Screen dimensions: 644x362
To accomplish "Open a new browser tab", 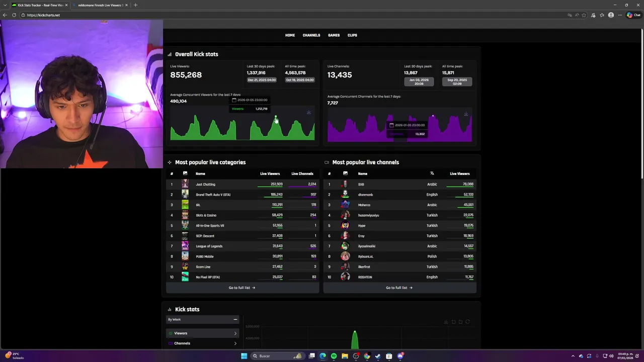I will (x=135, y=5).
